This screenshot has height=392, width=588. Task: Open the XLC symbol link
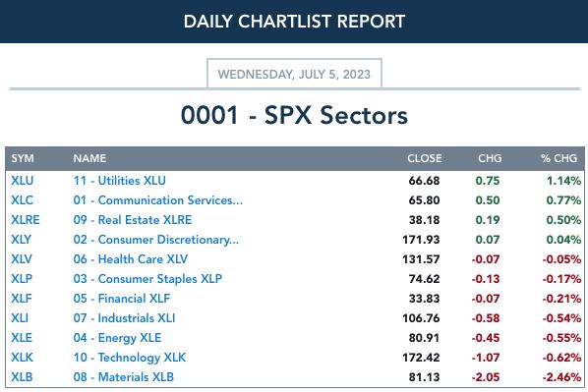point(23,200)
